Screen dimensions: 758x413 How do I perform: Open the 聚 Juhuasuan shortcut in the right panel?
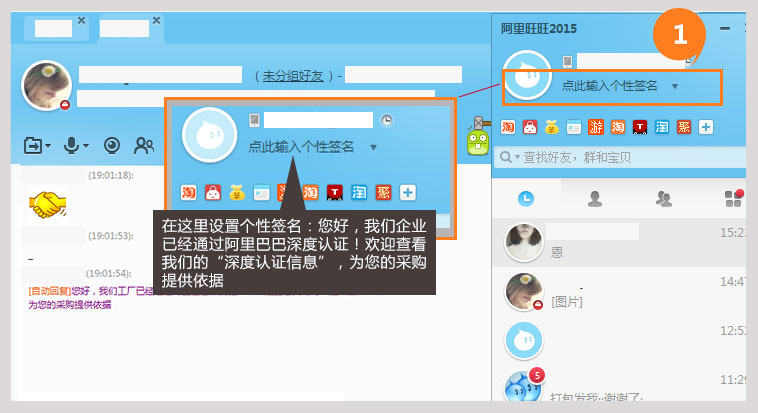684,127
